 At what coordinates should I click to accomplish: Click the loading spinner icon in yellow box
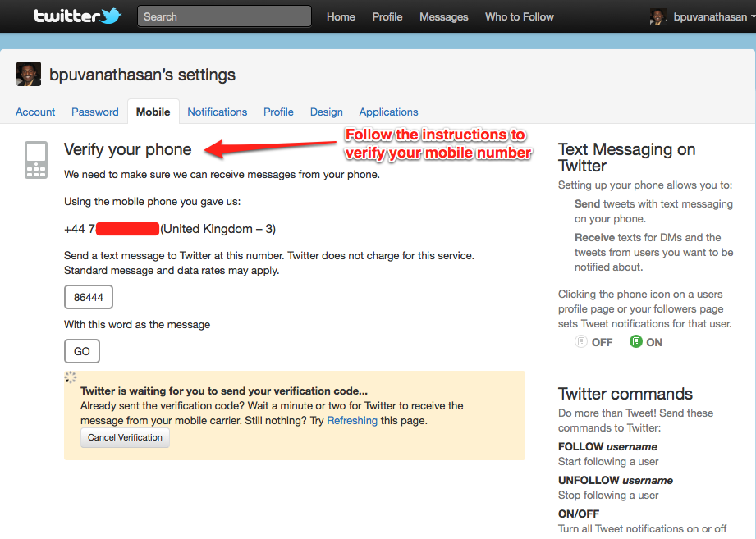(x=71, y=377)
